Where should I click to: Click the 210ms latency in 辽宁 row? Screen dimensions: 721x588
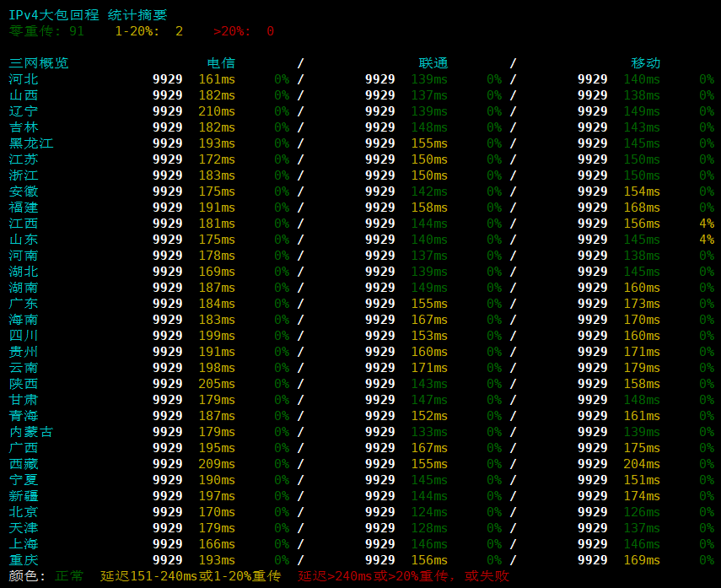point(217,111)
